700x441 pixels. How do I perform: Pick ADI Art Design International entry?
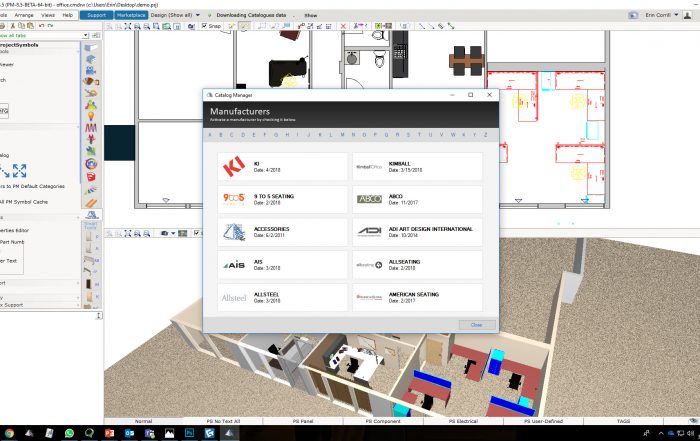417,232
